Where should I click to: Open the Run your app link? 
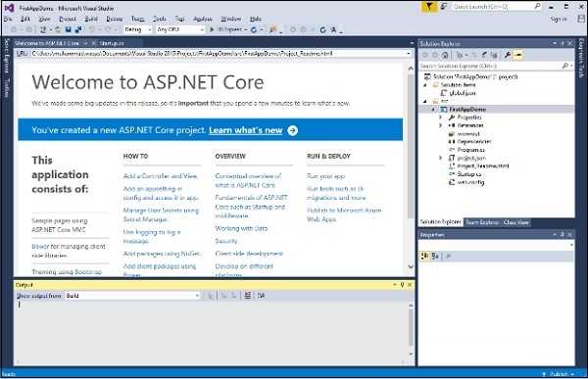click(325, 176)
